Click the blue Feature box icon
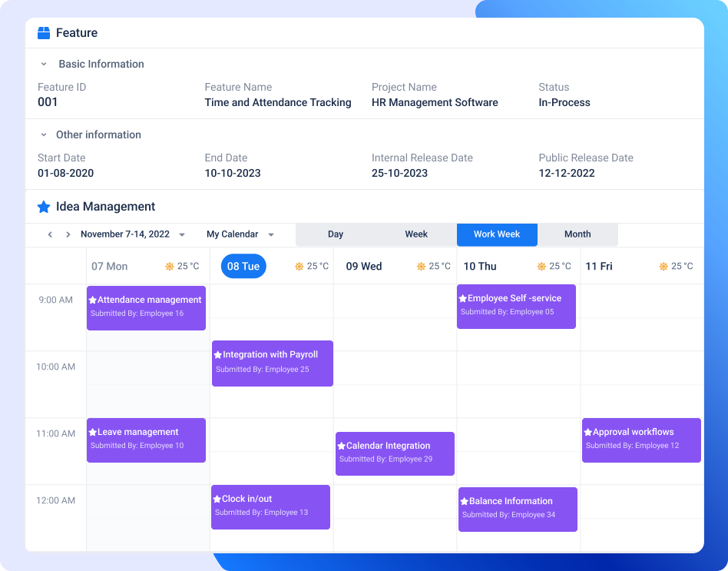Viewport: 728px width, 571px height. (44, 33)
